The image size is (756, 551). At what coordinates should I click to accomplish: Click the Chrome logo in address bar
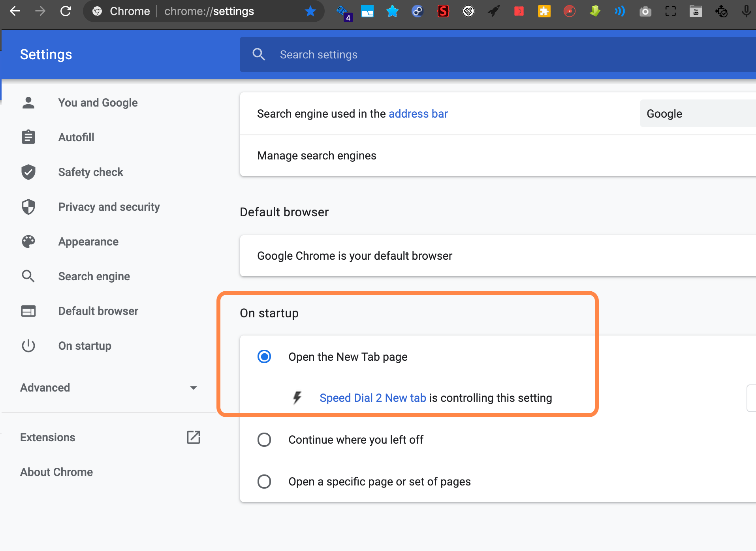[x=97, y=11]
